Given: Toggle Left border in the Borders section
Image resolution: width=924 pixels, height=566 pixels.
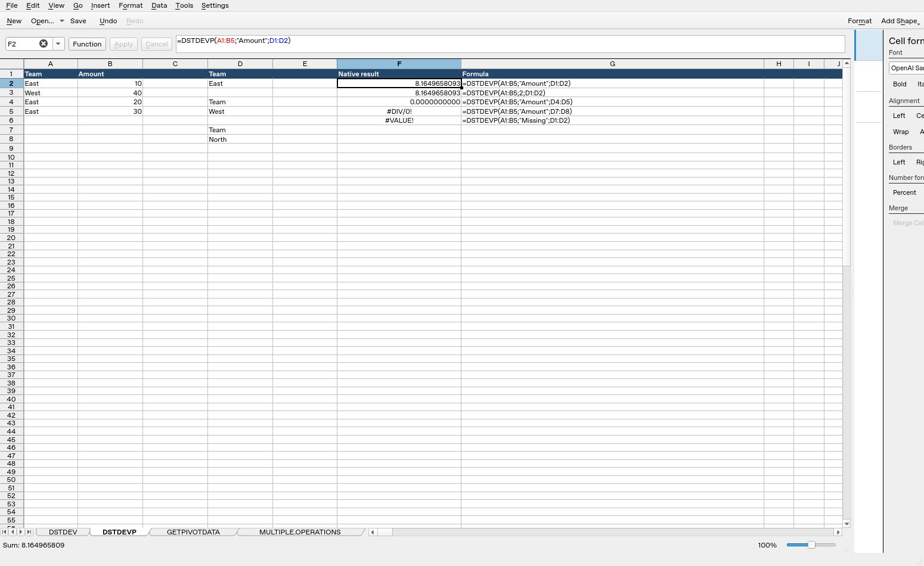Looking at the screenshot, I should [899, 162].
